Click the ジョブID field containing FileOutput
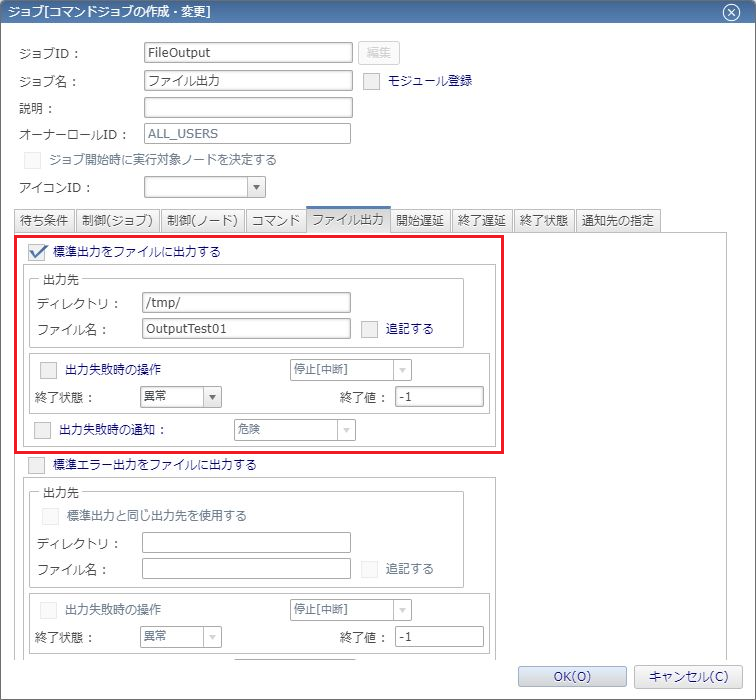This screenshot has width=756, height=700. pos(248,53)
